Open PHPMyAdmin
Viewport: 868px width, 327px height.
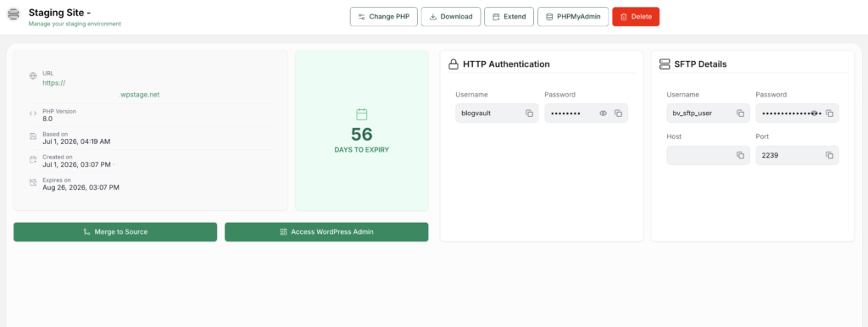pos(573,17)
